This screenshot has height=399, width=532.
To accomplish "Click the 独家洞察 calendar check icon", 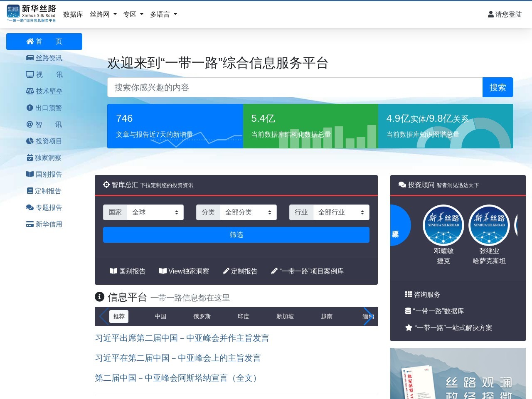I will (30, 158).
